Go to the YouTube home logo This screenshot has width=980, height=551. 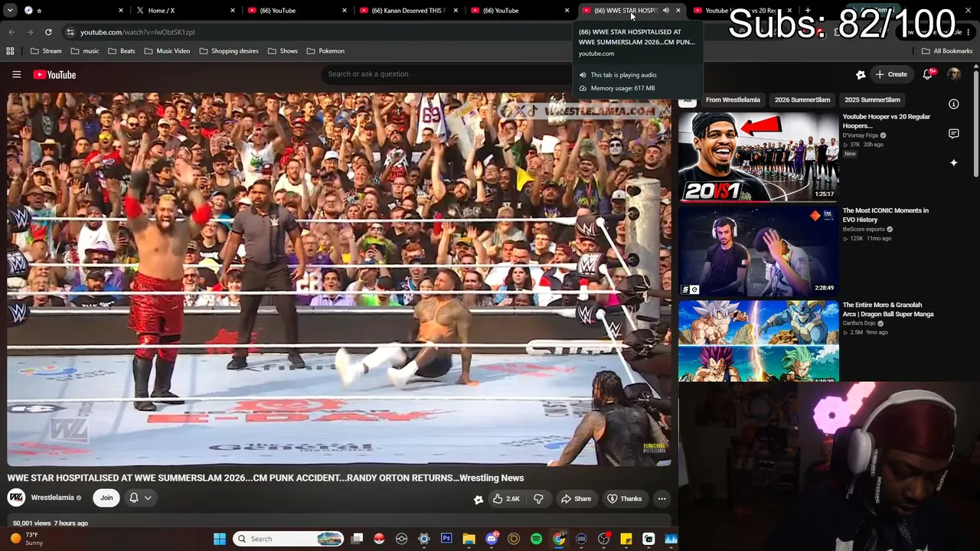click(x=54, y=74)
